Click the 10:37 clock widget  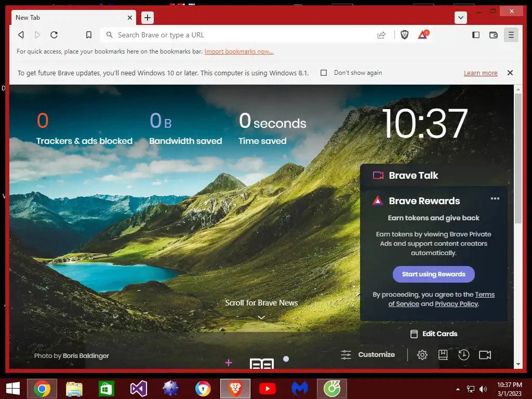coord(425,124)
